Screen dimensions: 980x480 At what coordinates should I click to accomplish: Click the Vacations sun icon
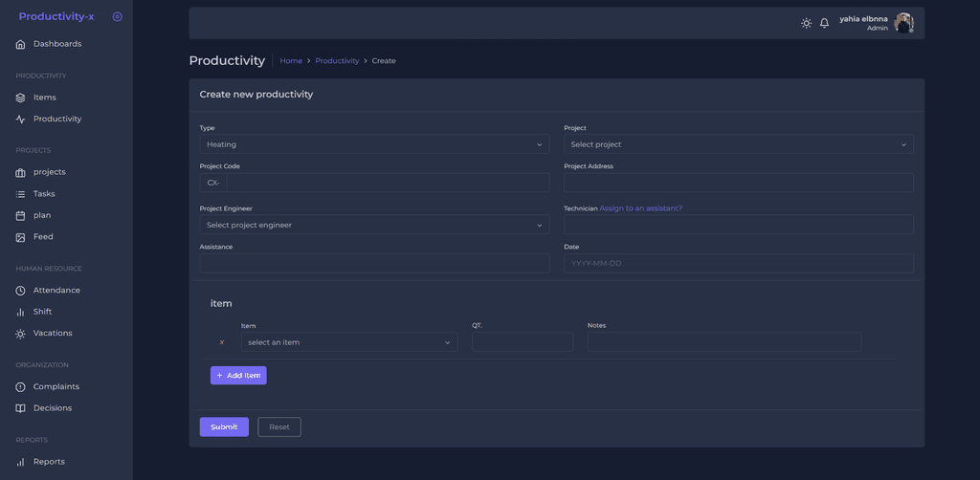coord(21,334)
